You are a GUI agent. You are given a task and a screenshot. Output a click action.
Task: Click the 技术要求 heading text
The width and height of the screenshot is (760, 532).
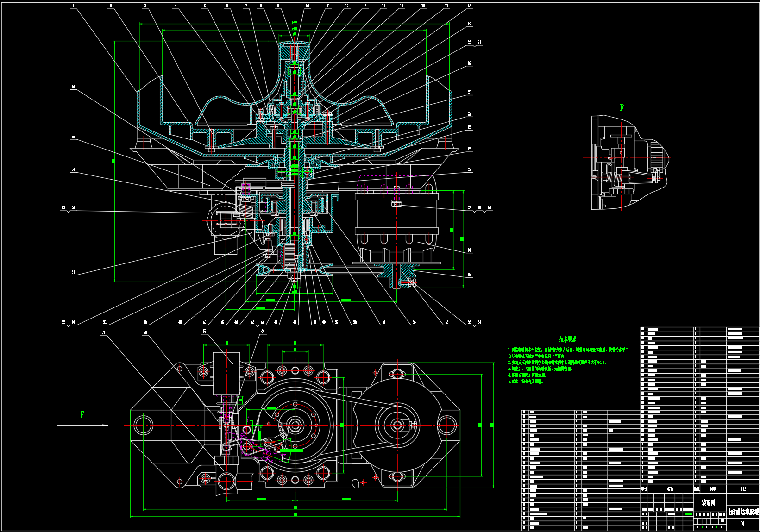pyautogui.click(x=567, y=339)
